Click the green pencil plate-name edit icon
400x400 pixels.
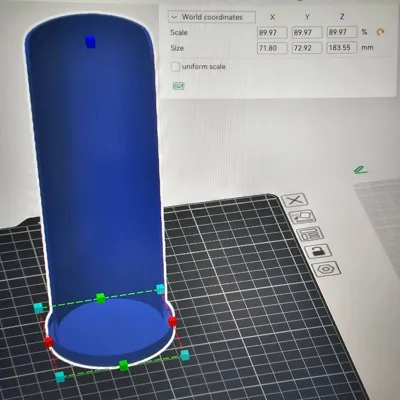pyautogui.click(x=361, y=170)
